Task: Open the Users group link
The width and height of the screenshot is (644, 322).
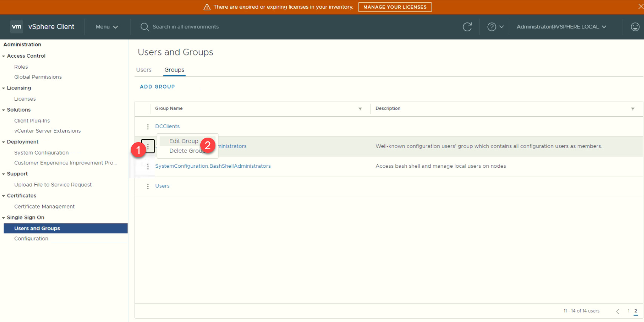Action: [x=162, y=186]
